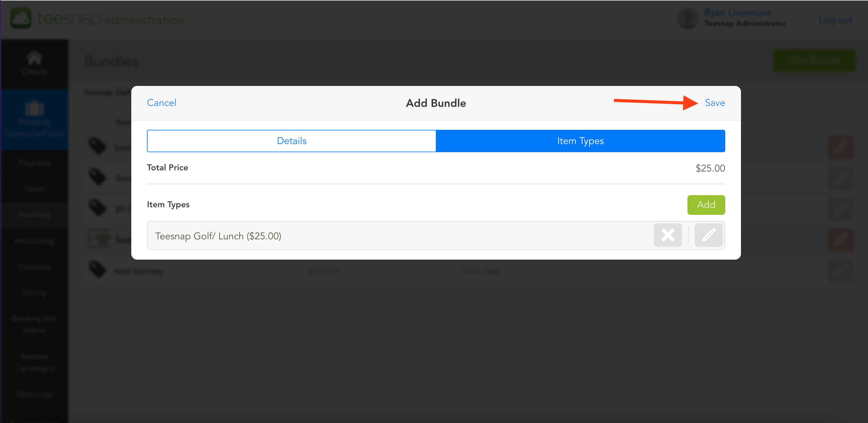Click the red edit pencil of fourth bundle row

pos(841,240)
